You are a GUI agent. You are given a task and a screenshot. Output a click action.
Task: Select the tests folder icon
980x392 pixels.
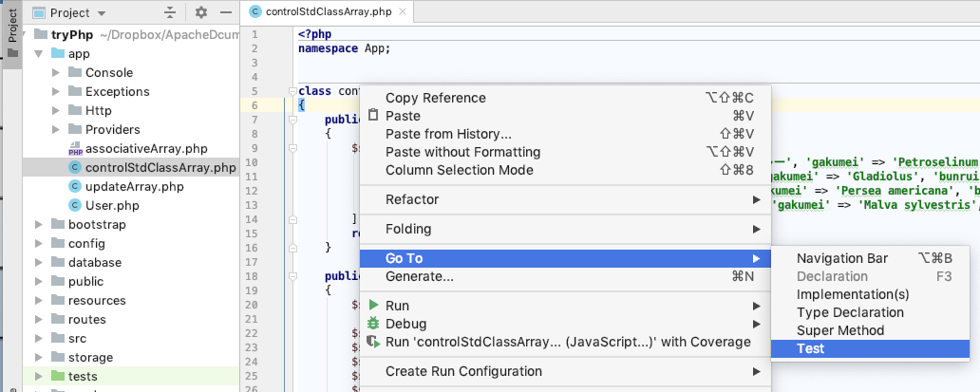coord(58,377)
